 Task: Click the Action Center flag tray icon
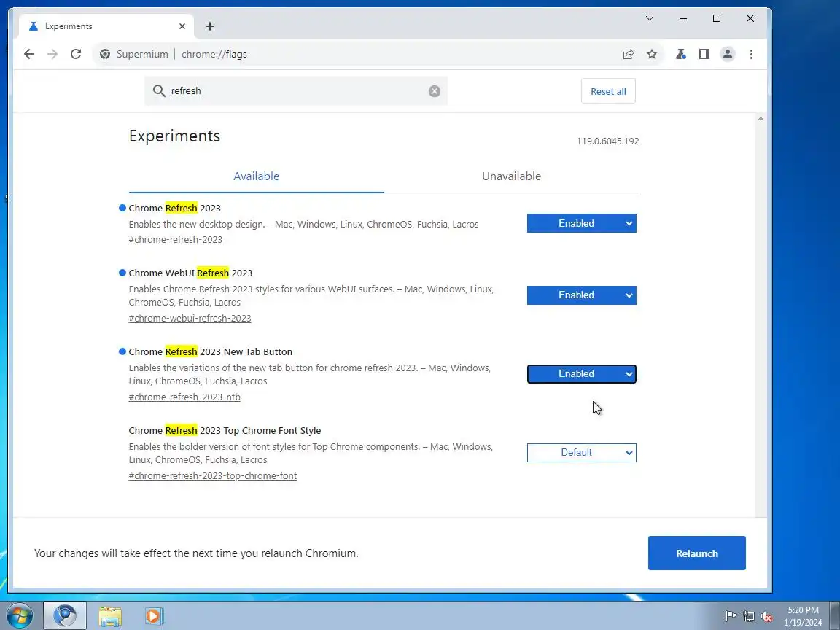[730, 616]
